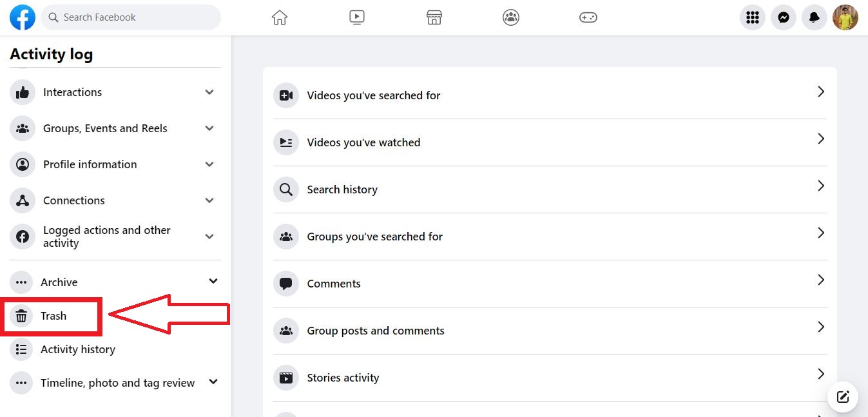This screenshot has width=868, height=417.
Task: Expand the Interactions section chevron
Action: point(209,92)
